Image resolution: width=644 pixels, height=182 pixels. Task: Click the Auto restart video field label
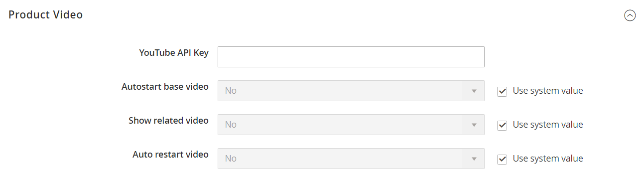pos(170,154)
